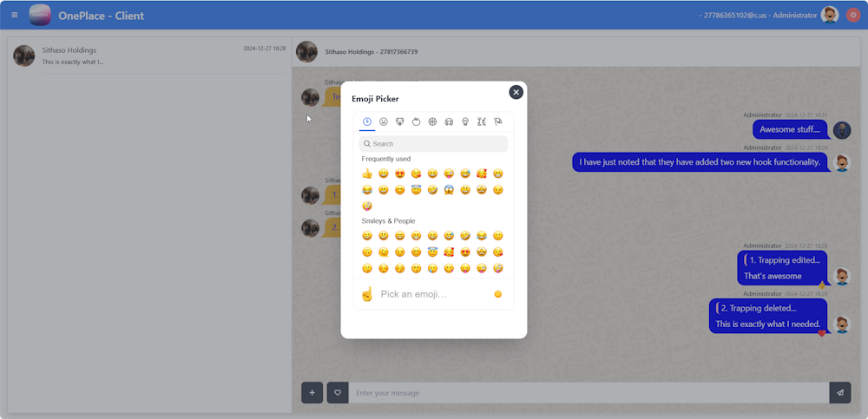
Task: Pick first grinning emoji under Smileys & People
Action: 367,236
